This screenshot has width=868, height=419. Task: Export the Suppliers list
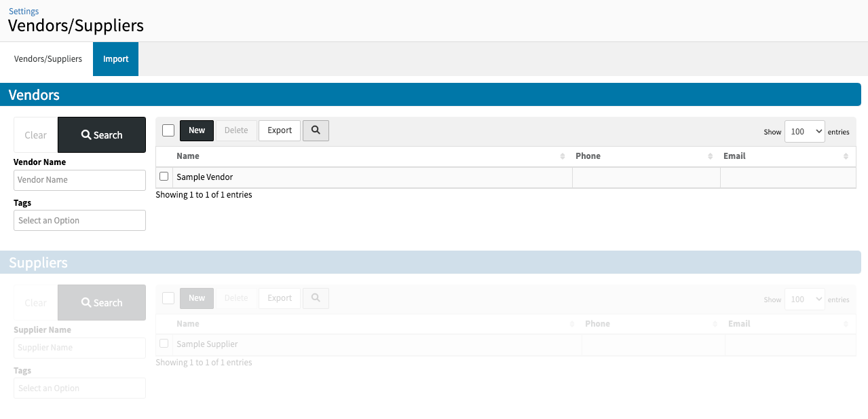pos(280,298)
